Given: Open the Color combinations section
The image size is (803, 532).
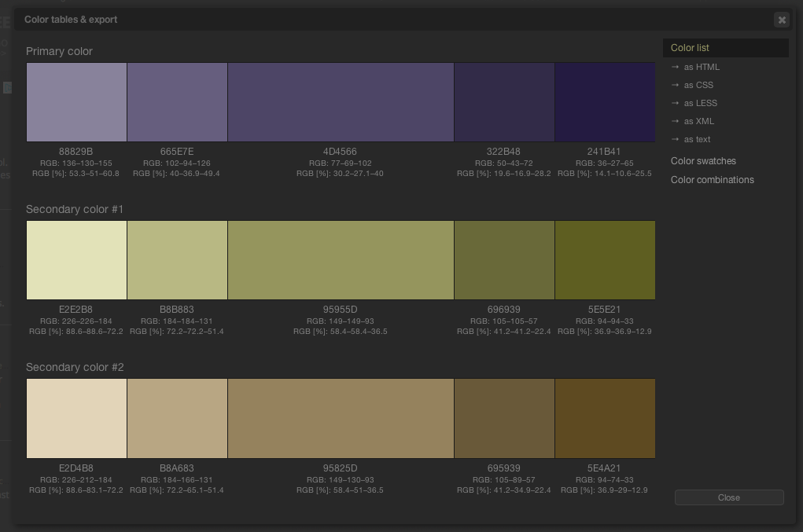Looking at the screenshot, I should coord(712,180).
